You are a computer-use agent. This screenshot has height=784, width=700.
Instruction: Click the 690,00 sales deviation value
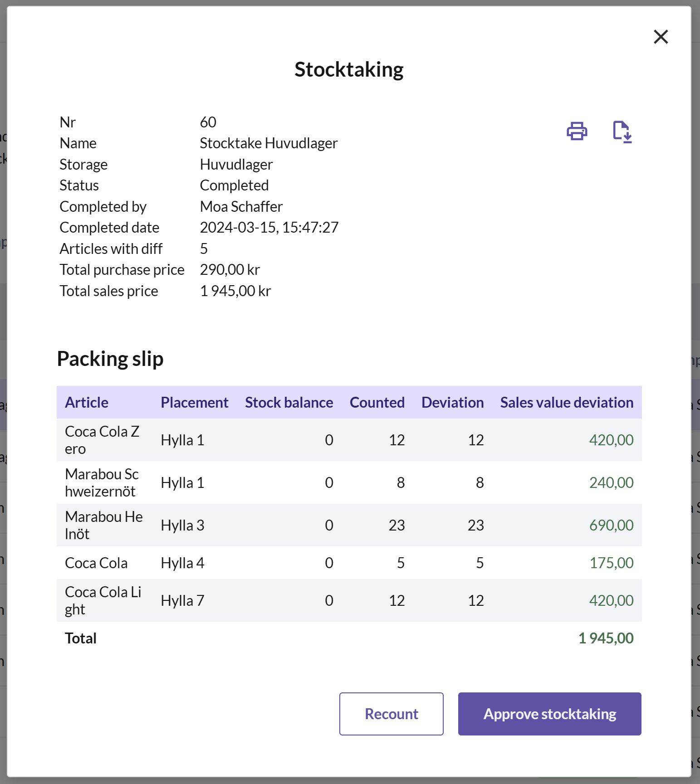pyautogui.click(x=611, y=525)
